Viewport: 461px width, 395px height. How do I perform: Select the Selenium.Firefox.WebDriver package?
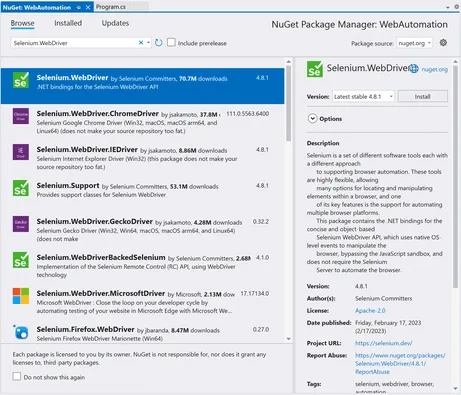pyautogui.click(x=143, y=332)
